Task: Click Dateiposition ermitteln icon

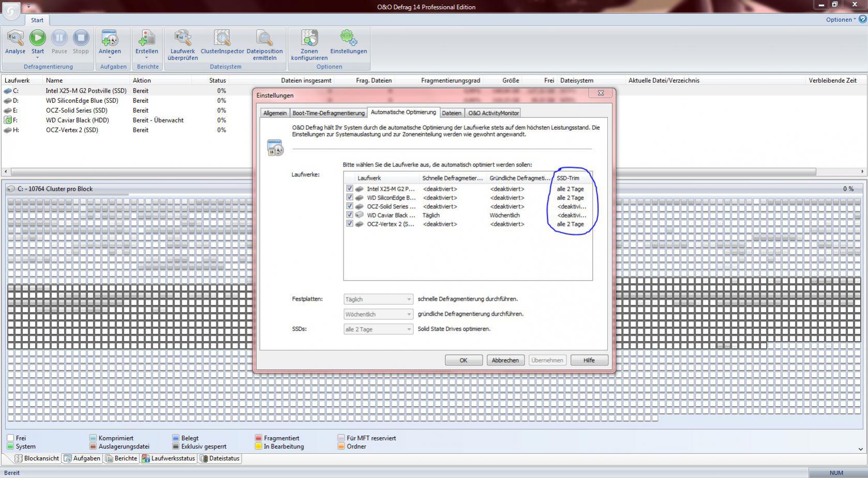Action: [x=264, y=38]
